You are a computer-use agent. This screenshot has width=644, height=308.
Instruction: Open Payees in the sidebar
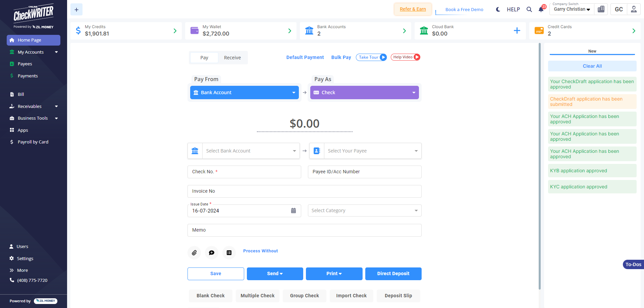pyautogui.click(x=25, y=64)
